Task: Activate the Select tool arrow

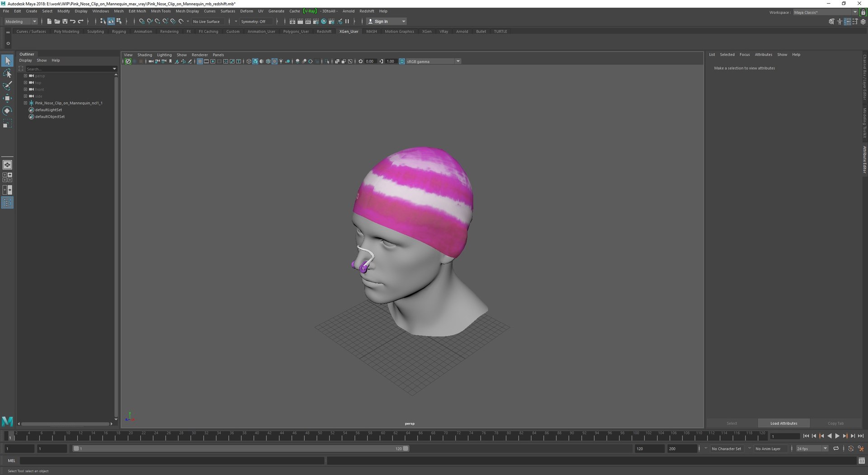Action: point(7,60)
